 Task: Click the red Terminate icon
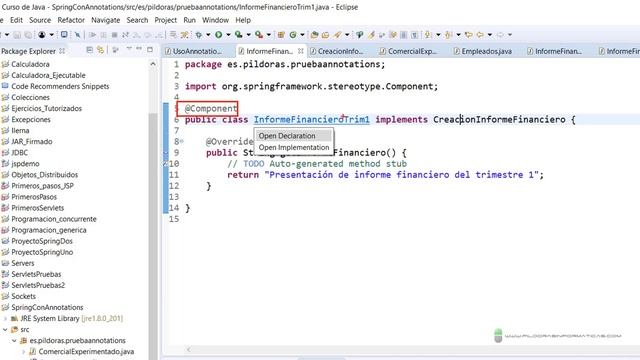115,35
